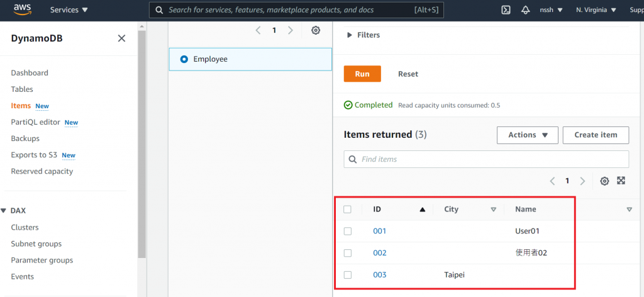Go to next page of returned items
This screenshot has width=644, height=297.
pos(582,181)
